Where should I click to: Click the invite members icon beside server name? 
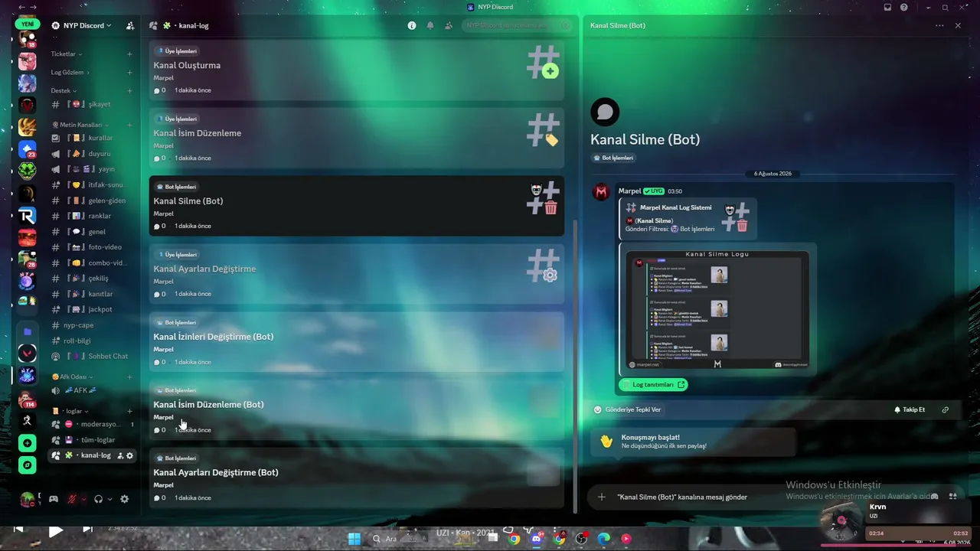point(130,25)
